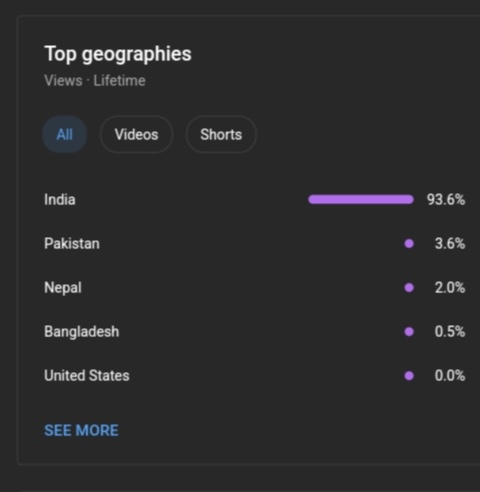
Task: Click the 93.6% value for India
Action: tap(446, 200)
